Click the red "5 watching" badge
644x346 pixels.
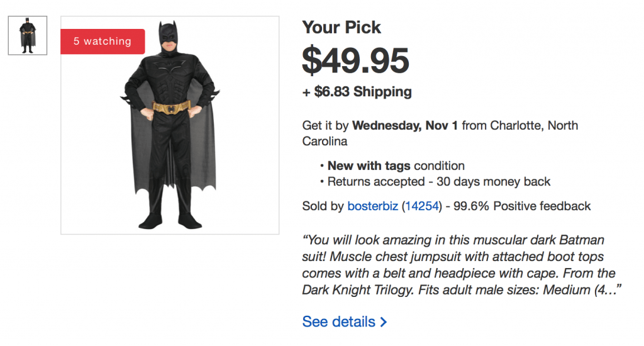[x=103, y=42]
